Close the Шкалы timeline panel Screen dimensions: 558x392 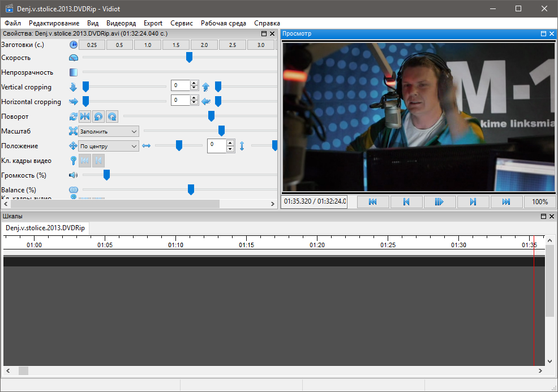pyautogui.click(x=552, y=216)
